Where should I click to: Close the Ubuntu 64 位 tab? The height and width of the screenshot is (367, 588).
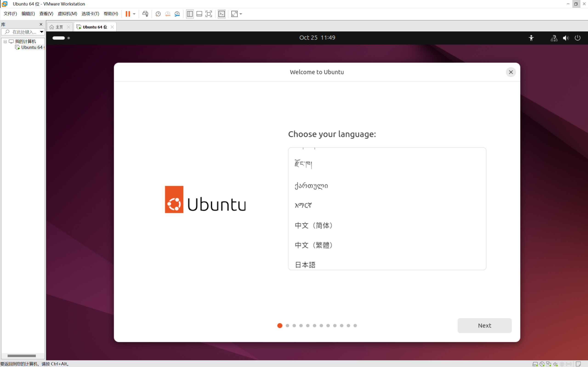pos(112,27)
